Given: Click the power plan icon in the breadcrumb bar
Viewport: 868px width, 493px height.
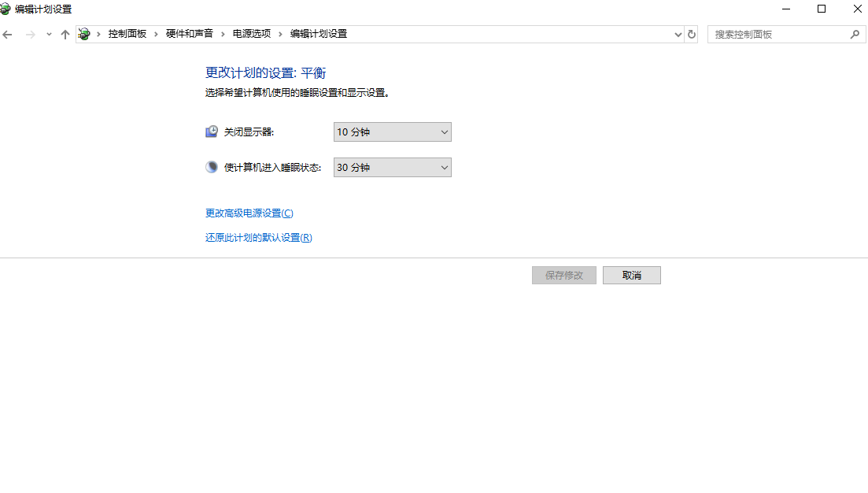Looking at the screenshot, I should [83, 34].
